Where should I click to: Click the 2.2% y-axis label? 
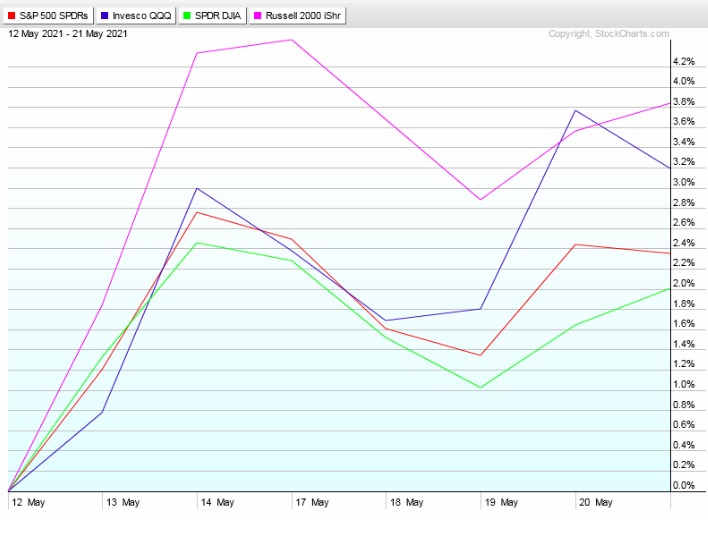point(684,263)
